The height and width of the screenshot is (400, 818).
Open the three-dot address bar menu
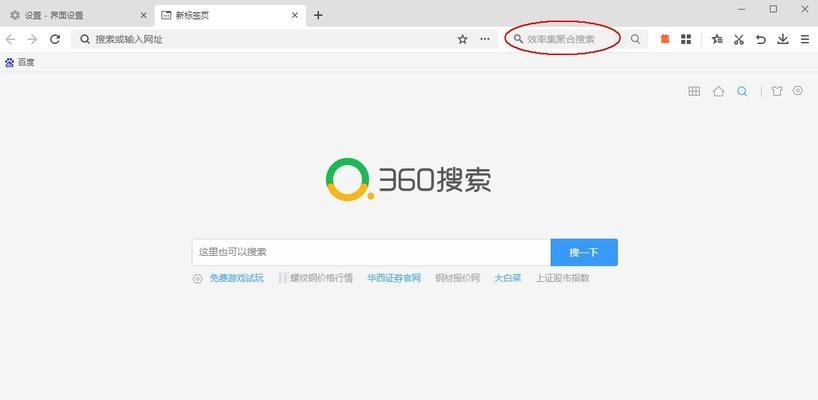click(x=485, y=39)
